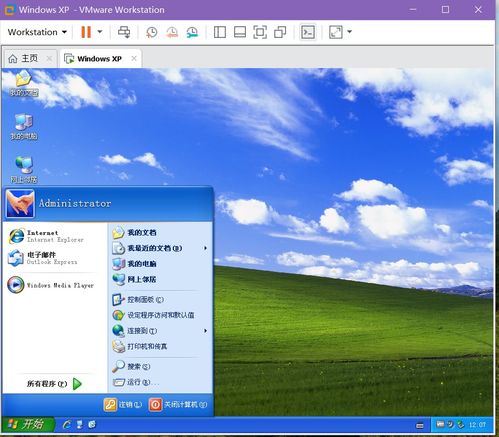Pause the virtual machine
This screenshot has height=437, width=499.
point(86,32)
